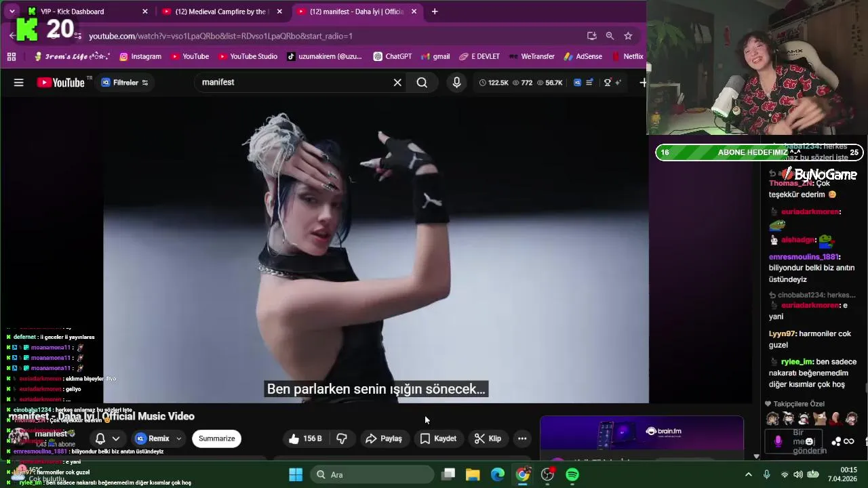
Task: Start voice search with microphone icon
Action: [457, 83]
